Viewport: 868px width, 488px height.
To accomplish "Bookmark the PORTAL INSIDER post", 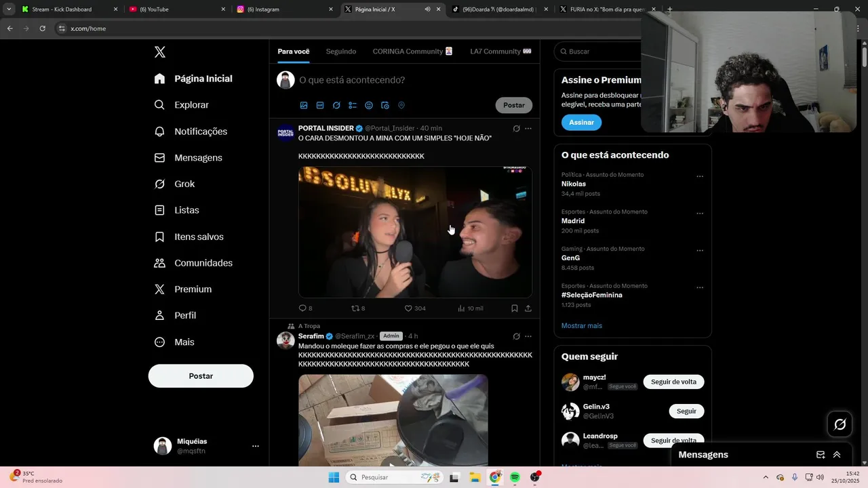I will (515, 308).
